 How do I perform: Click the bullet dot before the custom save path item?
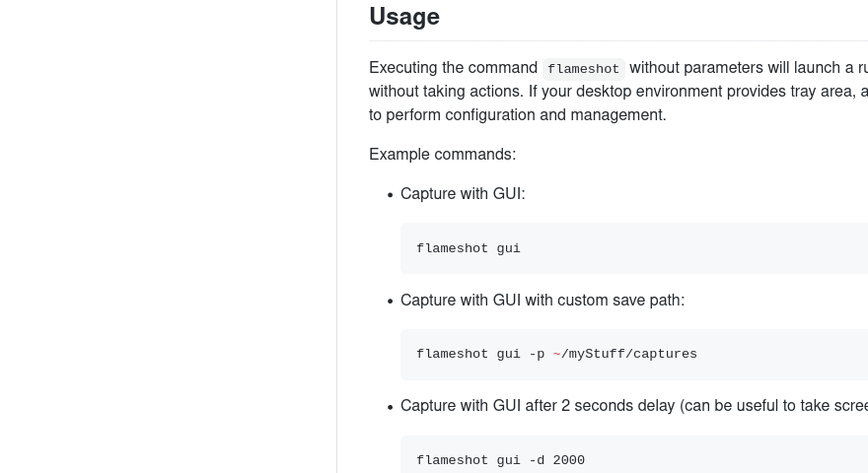pyautogui.click(x=391, y=302)
